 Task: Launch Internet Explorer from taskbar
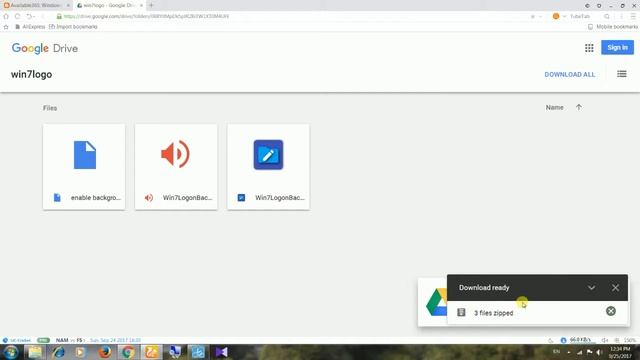[x=58, y=352]
